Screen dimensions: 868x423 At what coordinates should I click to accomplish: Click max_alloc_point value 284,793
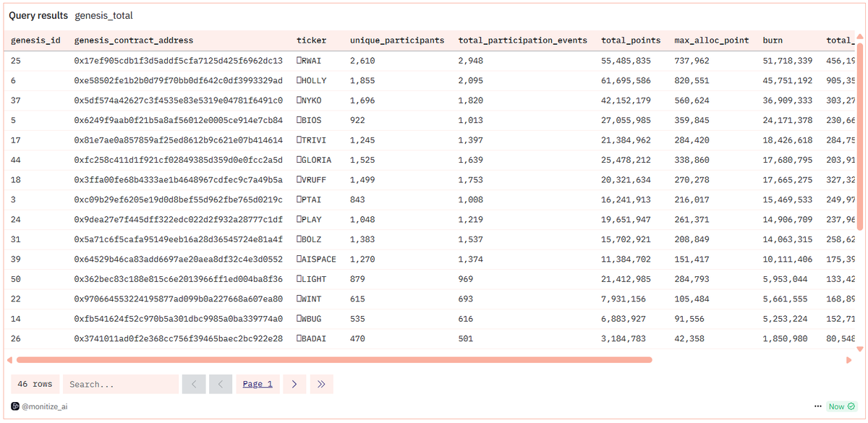(x=692, y=278)
